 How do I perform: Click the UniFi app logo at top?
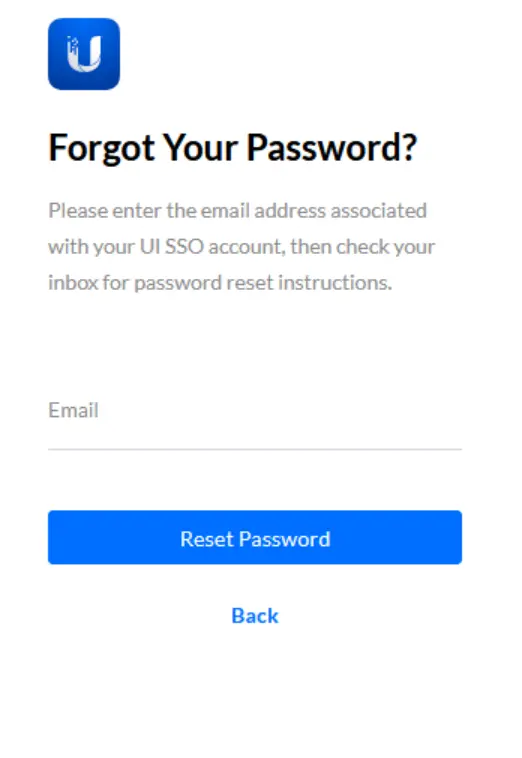[84, 54]
